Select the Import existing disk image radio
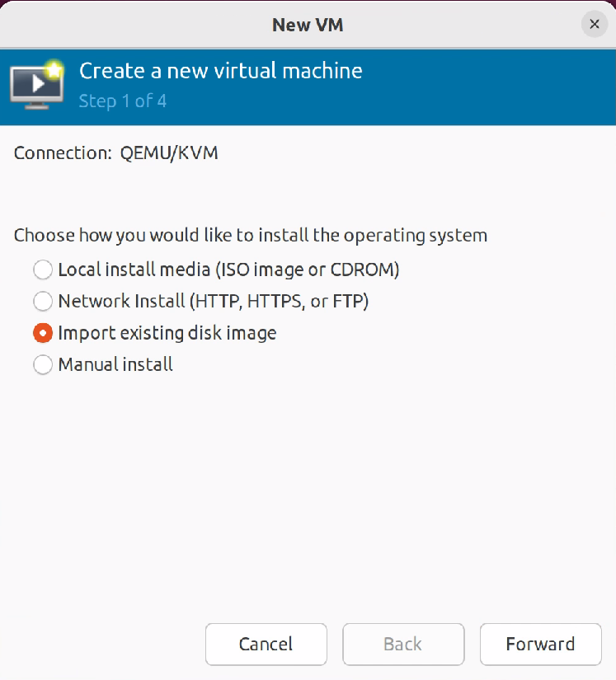The width and height of the screenshot is (616, 680). (x=42, y=333)
